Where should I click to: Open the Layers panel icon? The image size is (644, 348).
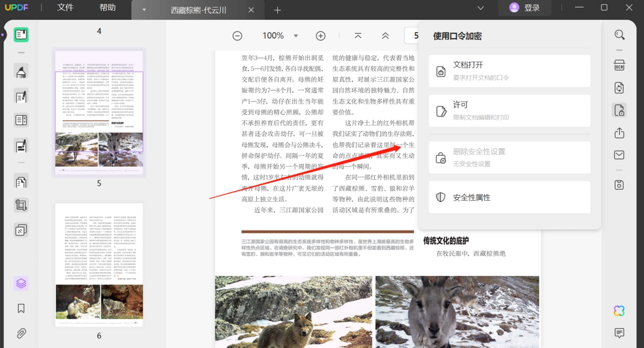[21, 283]
